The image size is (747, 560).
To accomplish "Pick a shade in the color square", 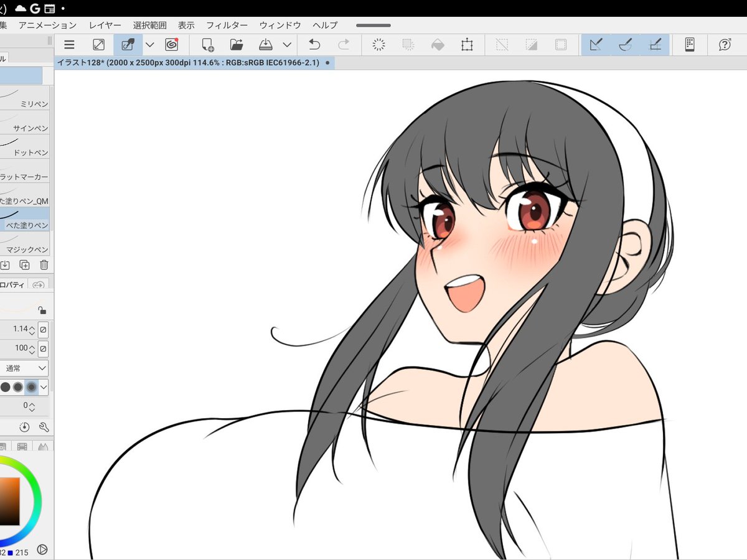I will (9, 502).
